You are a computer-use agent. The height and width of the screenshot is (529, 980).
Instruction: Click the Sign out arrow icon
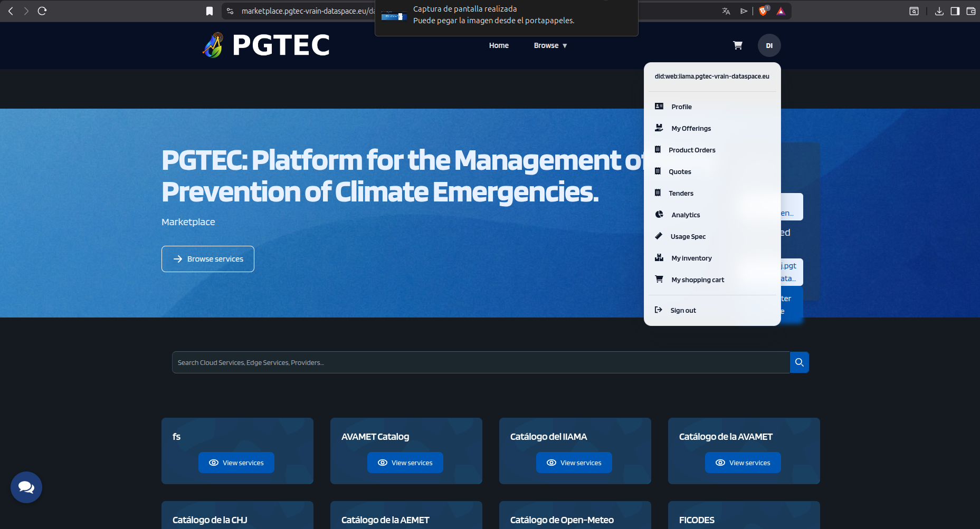659,310
